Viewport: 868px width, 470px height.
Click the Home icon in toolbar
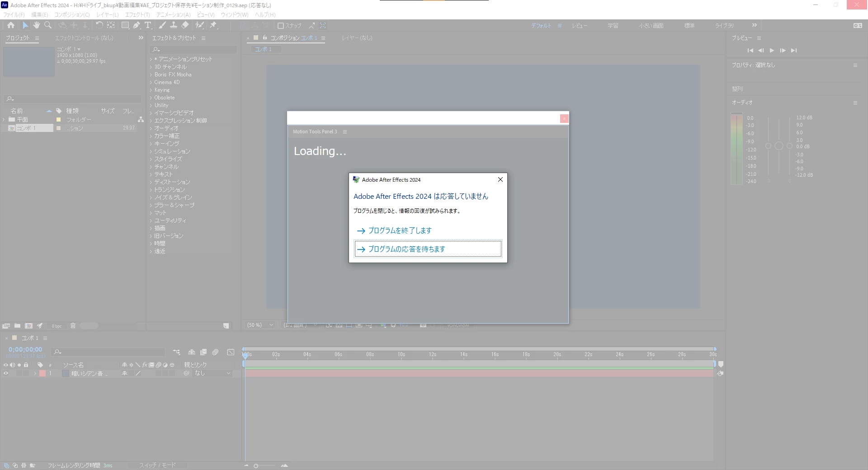pos(11,25)
